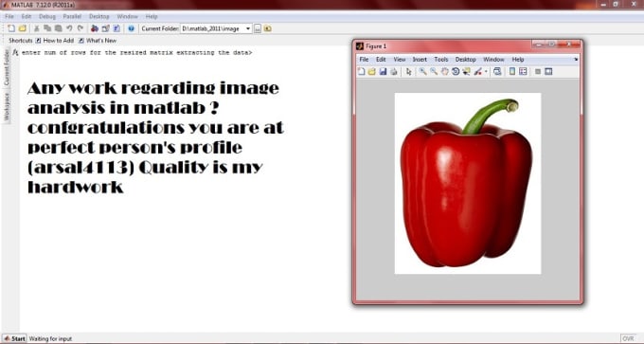Create new figure in Figure 1 toolbar

pos(361,71)
